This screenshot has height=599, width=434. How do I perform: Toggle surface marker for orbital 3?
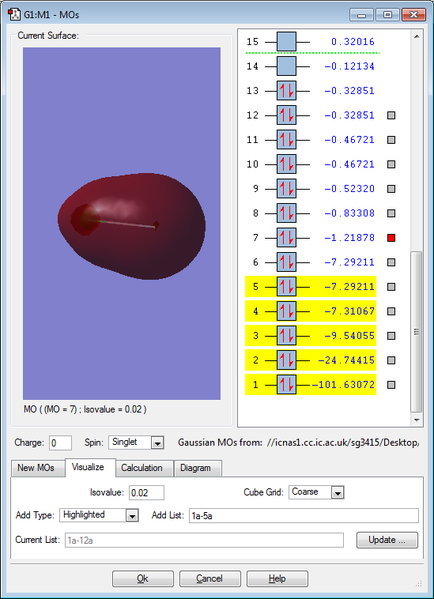coord(391,335)
